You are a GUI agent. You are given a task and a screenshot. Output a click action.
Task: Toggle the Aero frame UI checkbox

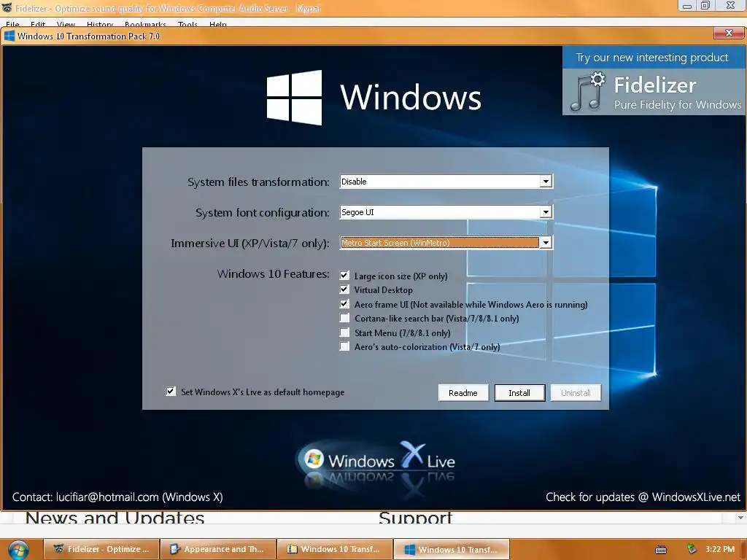point(344,304)
